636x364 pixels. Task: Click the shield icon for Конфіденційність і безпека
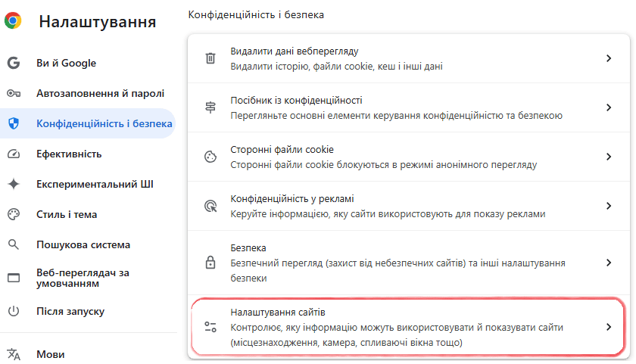pos(14,123)
